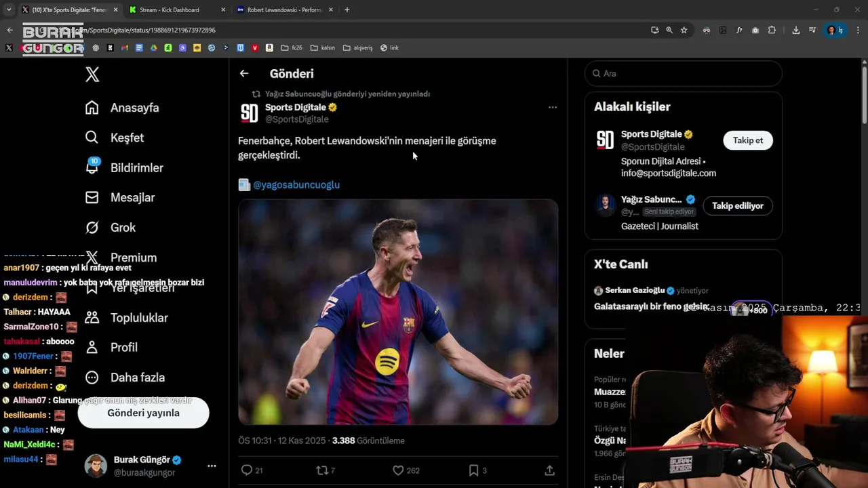Click the browser back arrow
The height and width of the screenshot is (488, 868).
[9, 30]
